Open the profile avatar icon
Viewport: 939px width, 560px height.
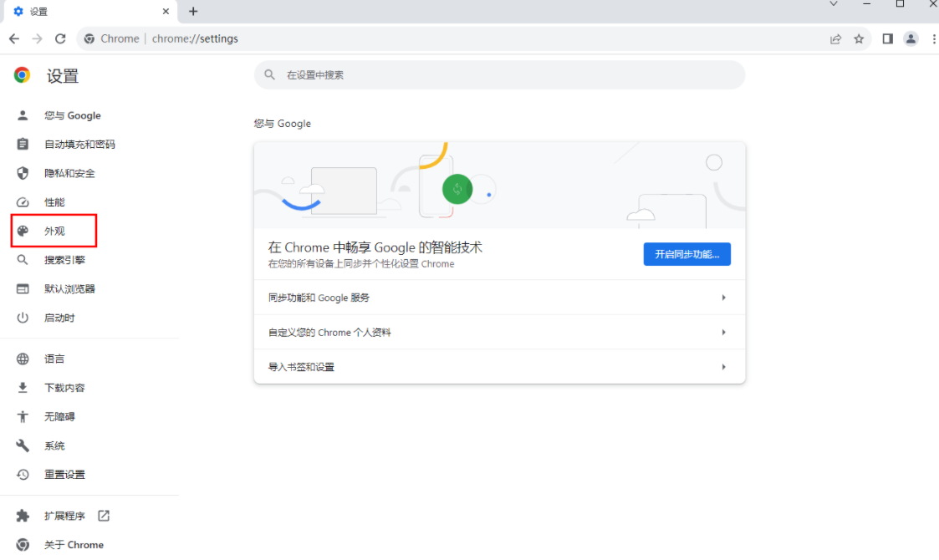coord(911,39)
